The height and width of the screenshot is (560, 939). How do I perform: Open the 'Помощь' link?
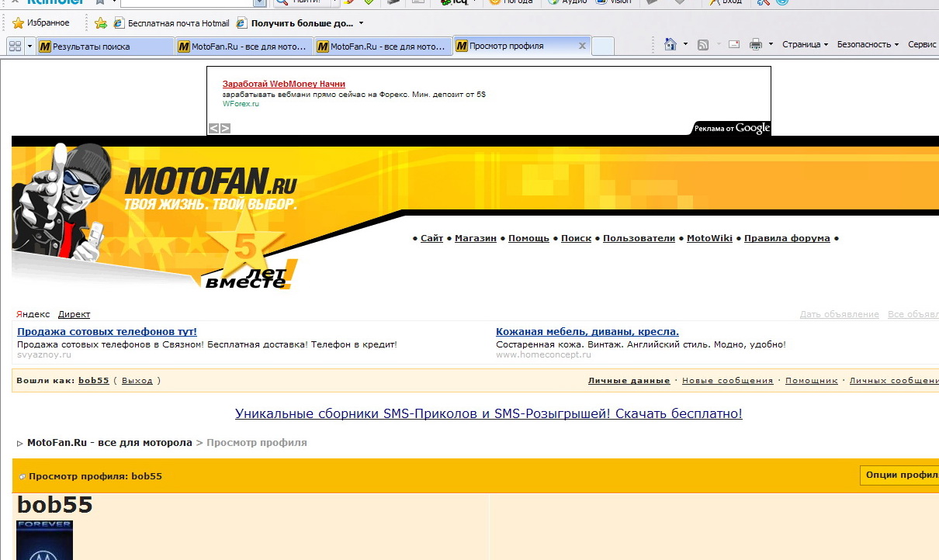pos(528,238)
